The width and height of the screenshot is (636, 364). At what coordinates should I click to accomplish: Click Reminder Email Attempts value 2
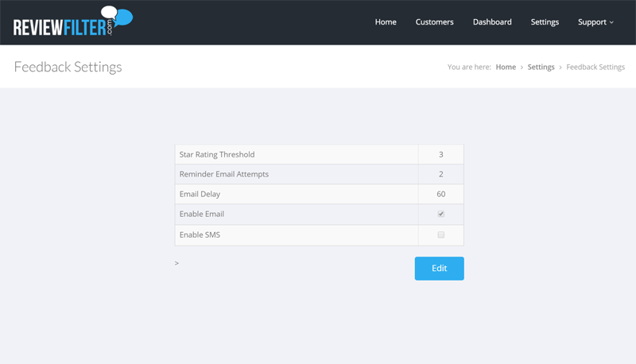[441, 174]
